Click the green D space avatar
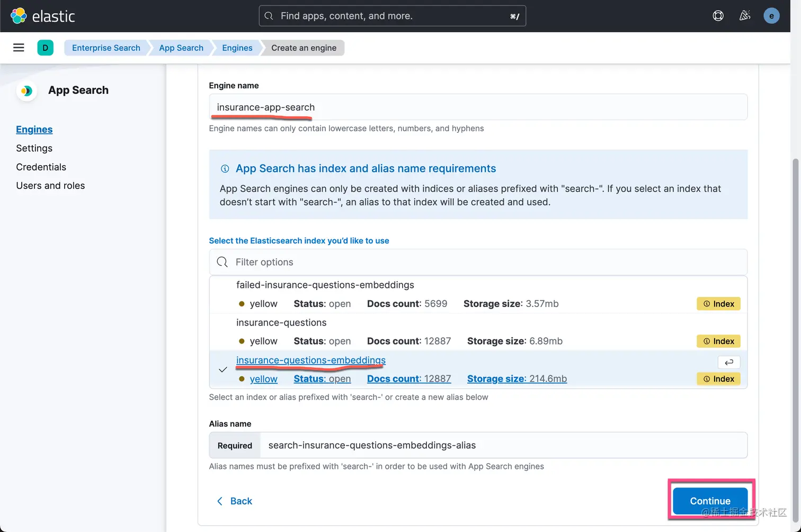The width and height of the screenshot is (801, 532). (x=46, y=48)
